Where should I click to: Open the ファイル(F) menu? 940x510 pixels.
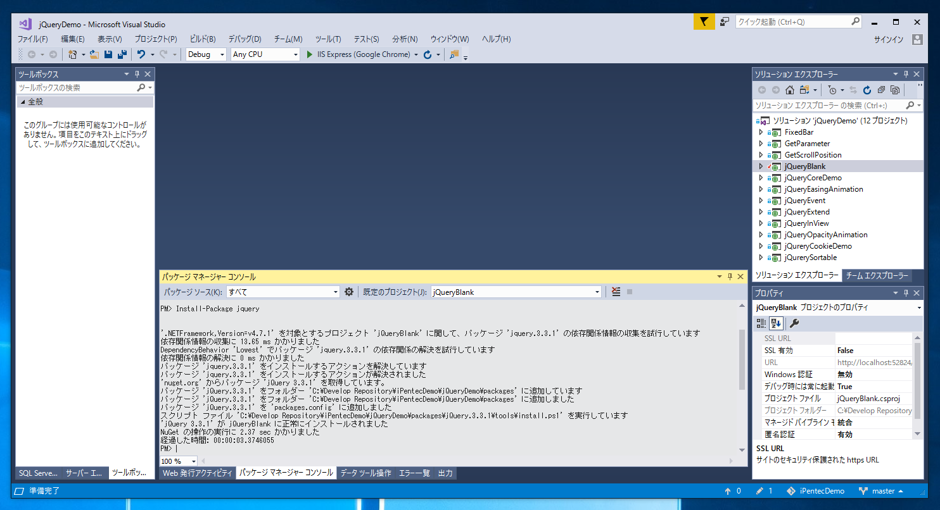[x=32, y=39]
